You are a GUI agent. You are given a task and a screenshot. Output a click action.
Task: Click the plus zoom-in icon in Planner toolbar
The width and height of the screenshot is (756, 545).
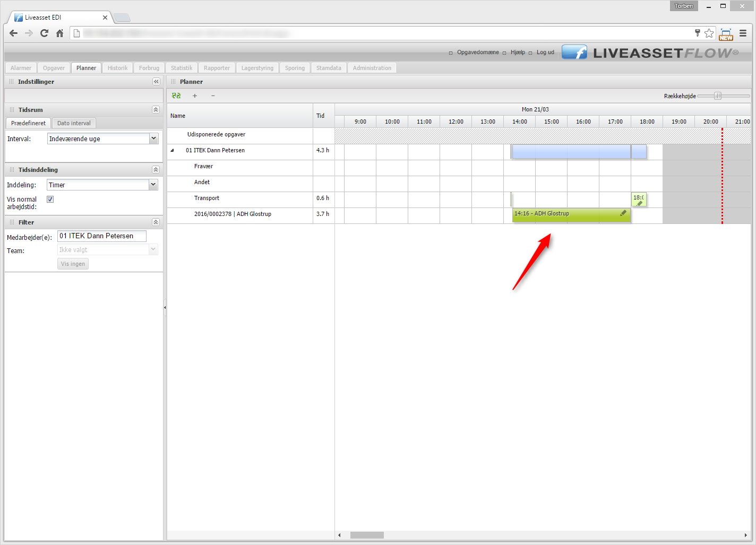[195, 96]
